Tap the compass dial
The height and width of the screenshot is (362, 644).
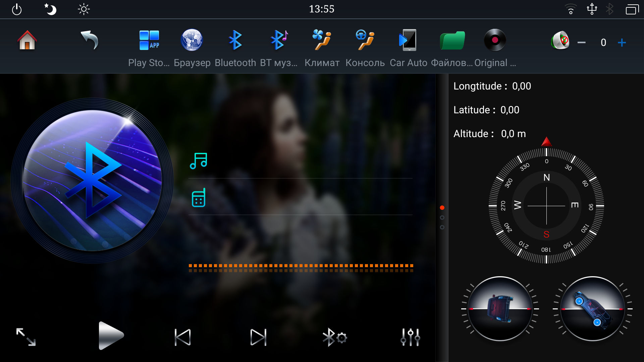pos(546,205)
